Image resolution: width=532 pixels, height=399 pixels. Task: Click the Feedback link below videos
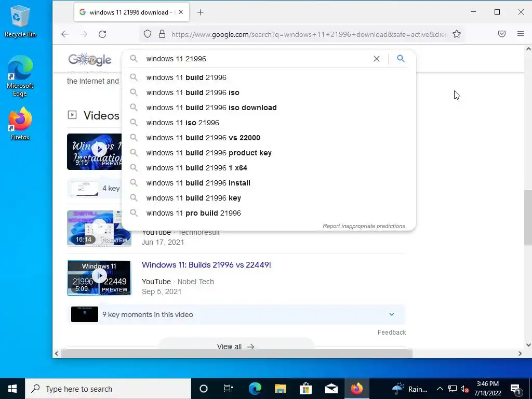[x=392, y=332]
